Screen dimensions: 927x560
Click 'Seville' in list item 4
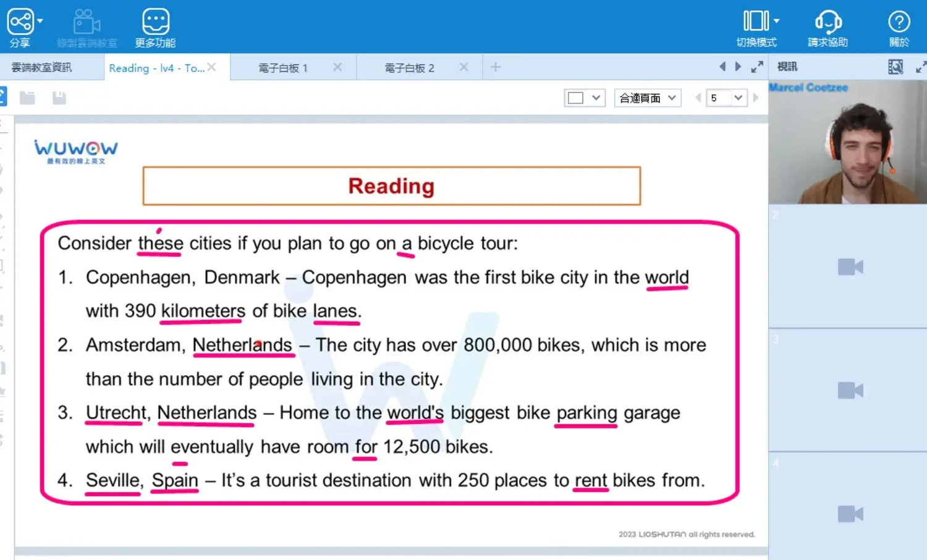(114, 480)
